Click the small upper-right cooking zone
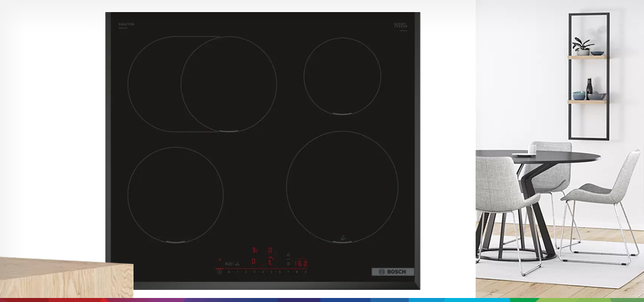The width and height of the screenshot is (644, 302). click(x=342, y=75)
